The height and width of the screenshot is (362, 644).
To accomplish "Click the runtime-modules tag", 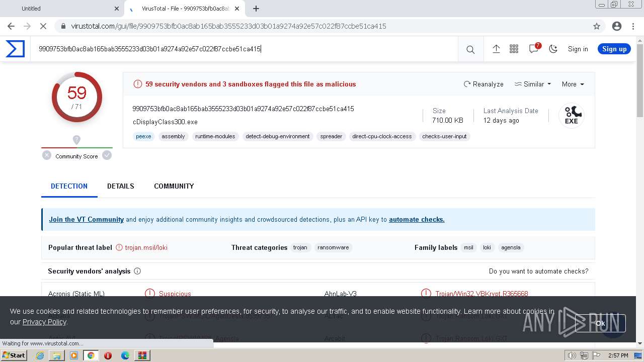I will click(x=215, y=136).
